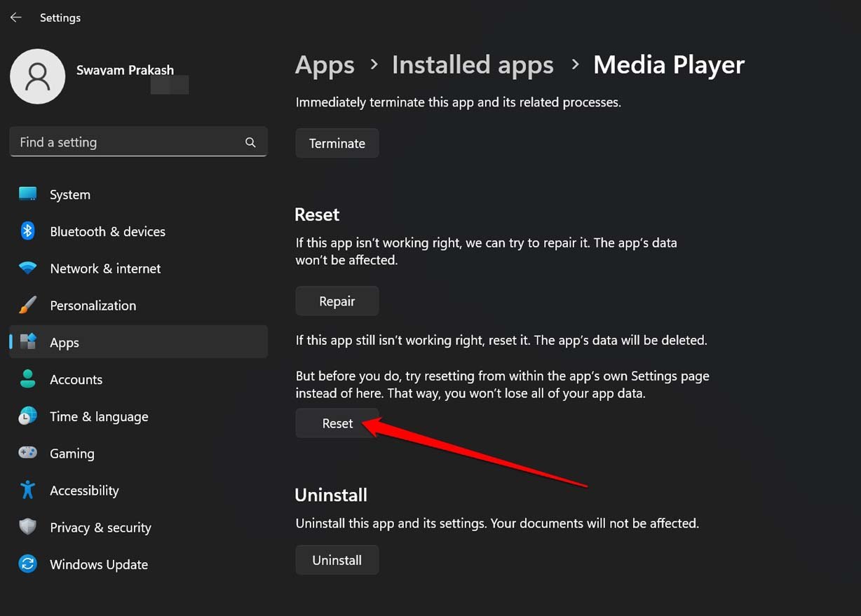
Task: Click the Uninstall button
Action: pos(337,560)
